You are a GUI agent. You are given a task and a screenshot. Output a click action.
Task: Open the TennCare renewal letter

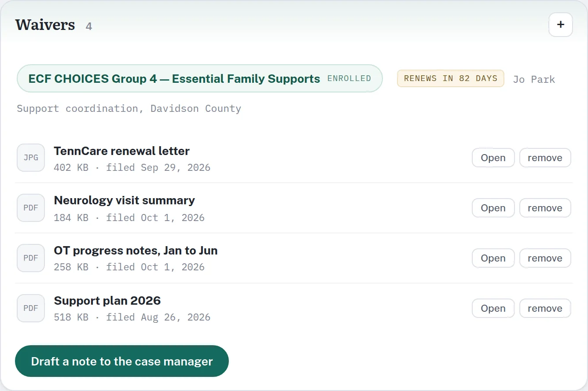click(x=493, y=158)
